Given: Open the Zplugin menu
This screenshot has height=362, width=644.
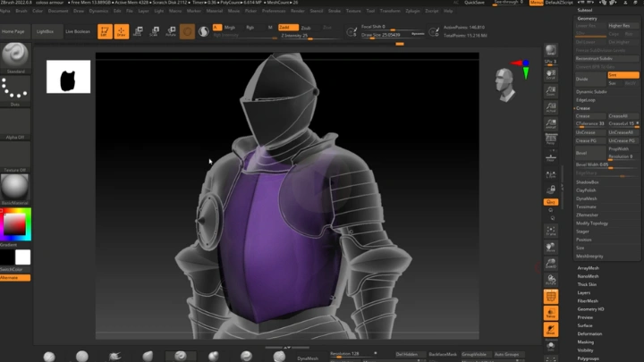Looking at the screenshot, I should [412, 11].
